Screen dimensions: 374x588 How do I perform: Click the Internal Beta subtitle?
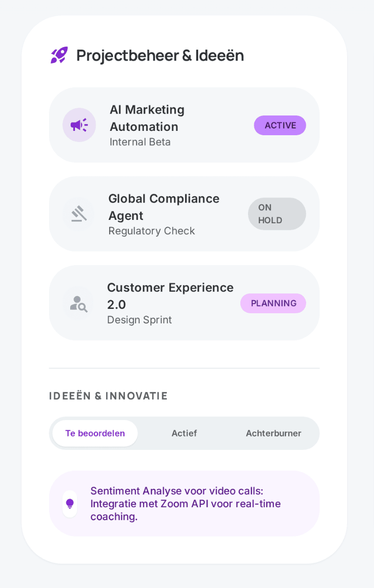(140, 142)
